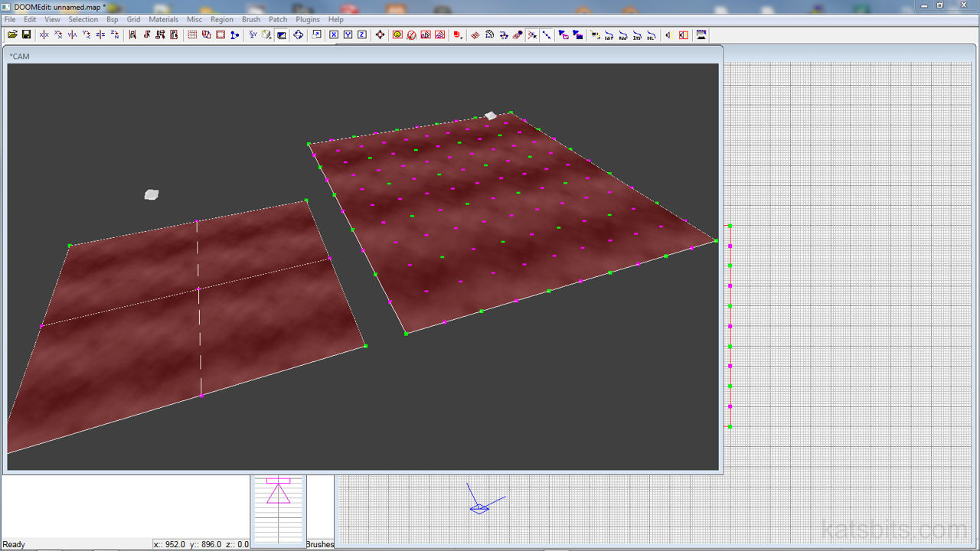Click the 'DEL' patch delete toolbar icon

pos(652,34)
